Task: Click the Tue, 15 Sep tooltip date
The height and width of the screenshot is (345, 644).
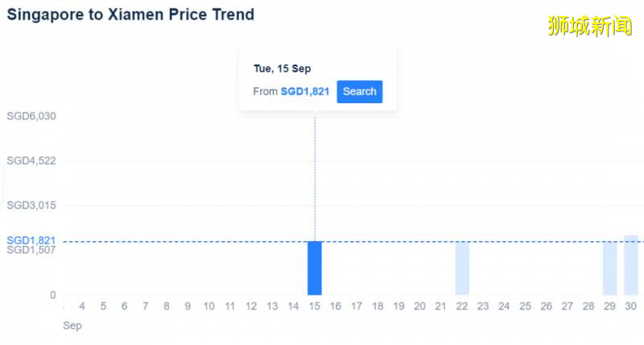Action: [282, 69]
